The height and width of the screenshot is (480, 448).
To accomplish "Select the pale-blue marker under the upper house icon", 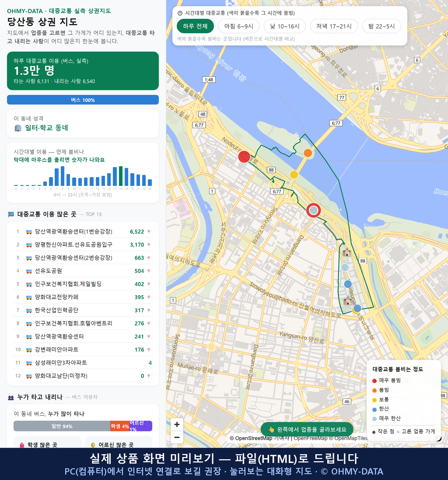I will point(345,268).
